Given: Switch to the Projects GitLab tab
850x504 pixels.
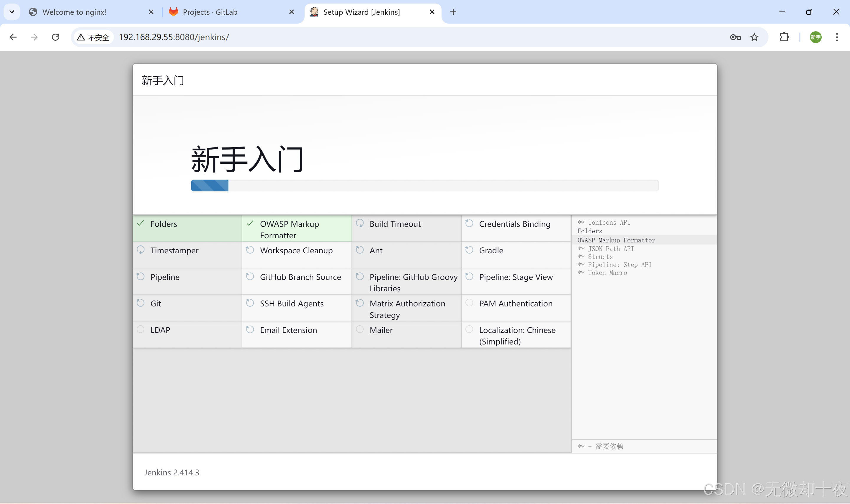Looking at the screenshot, I should (210, 12).
